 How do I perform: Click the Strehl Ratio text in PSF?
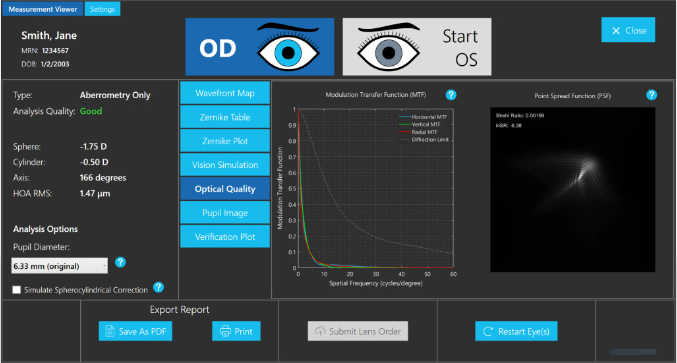(x=520, y=116)
